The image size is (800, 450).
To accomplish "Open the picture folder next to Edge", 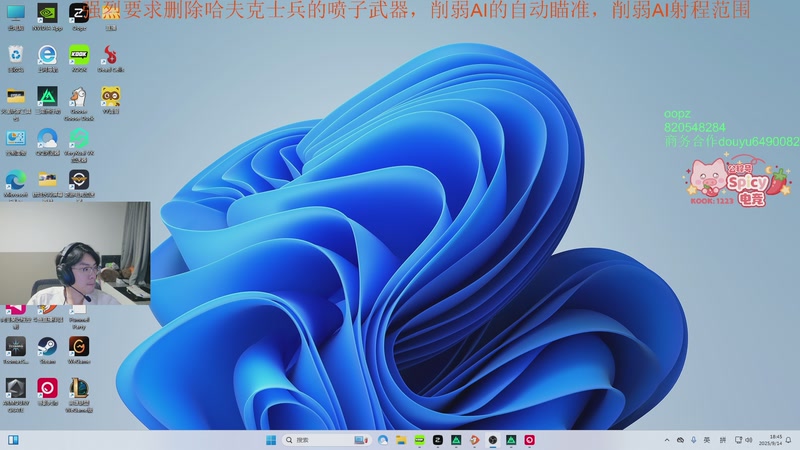I will point(47,184).
